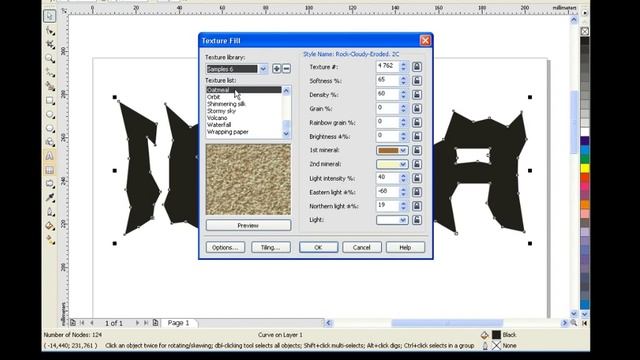Image resolution: width=640 pixels, height=360 pixels.
Task: Switch to the Page 1 tab
Action: click(179, 323)
